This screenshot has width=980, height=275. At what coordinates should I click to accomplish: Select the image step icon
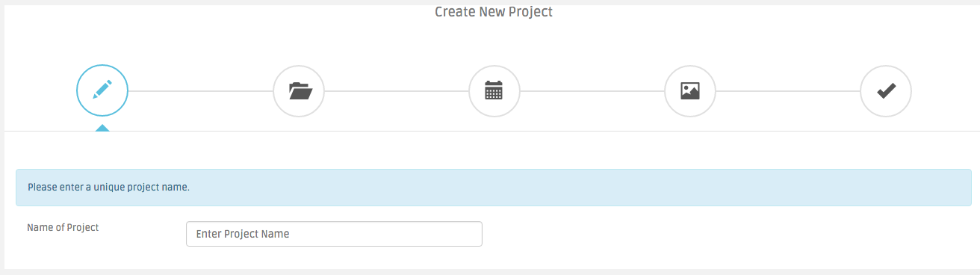tap(690, 91)
